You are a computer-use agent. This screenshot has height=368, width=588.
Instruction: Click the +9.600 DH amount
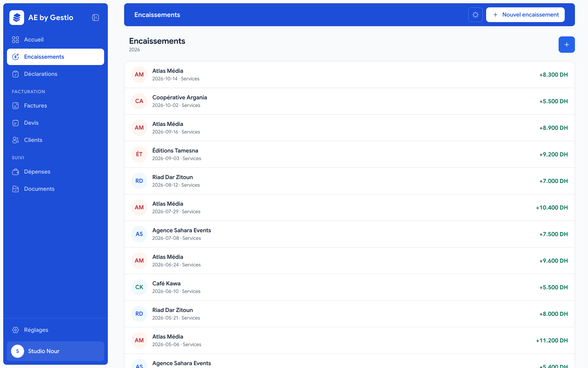point(553,261)
